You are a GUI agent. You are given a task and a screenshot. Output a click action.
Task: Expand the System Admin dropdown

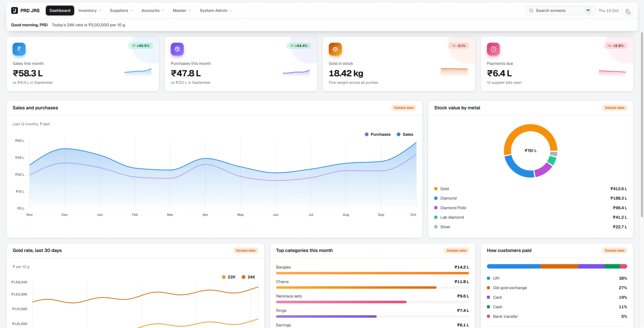click(x=215, y=10)
